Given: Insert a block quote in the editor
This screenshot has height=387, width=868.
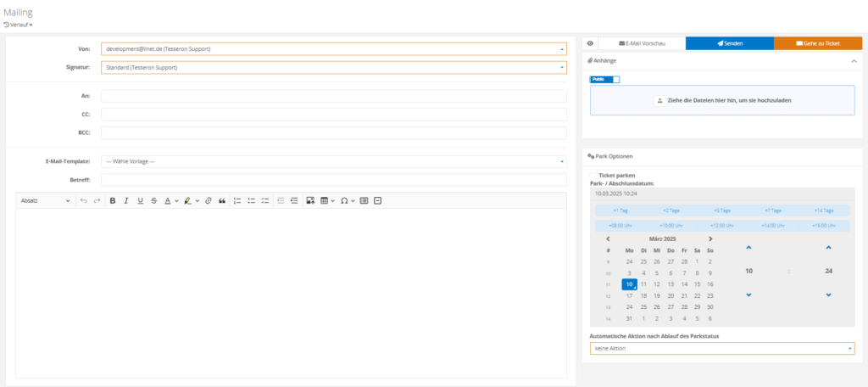Looking at the screenshot, I should point(222,201).
